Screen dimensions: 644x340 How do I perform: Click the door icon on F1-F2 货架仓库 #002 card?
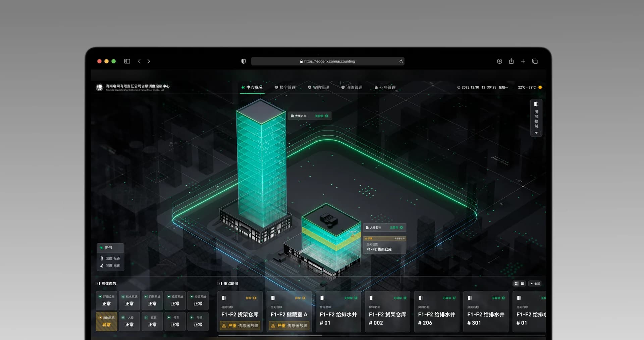point(371,298)
